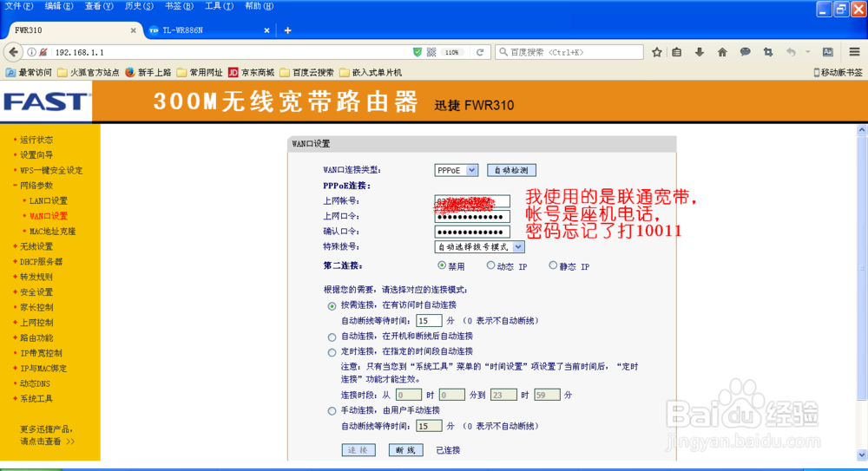Select 定时连接 connection mode
Image resolution: width=868 pixels, height=471 pixels.
tap(332, 352)
